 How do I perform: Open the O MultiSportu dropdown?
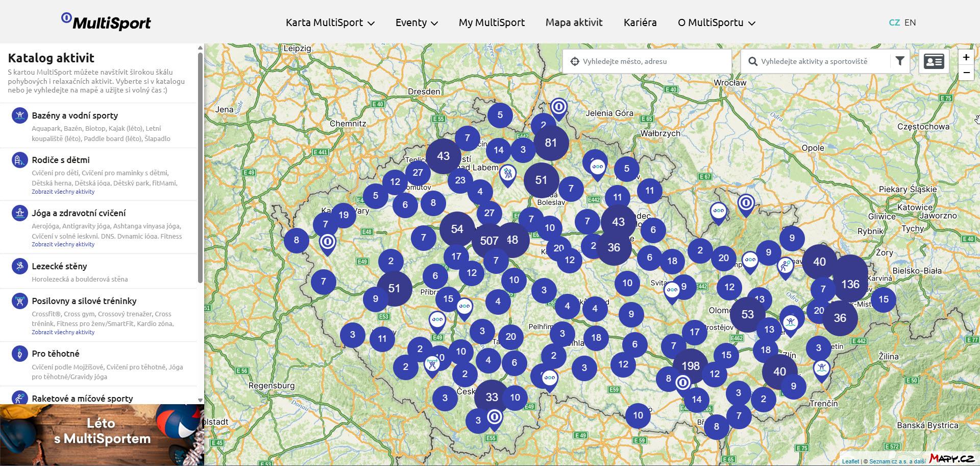[716, 22]
